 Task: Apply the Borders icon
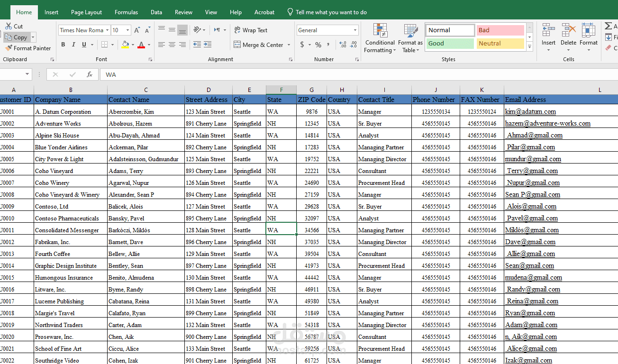pyautogui.click(x=105, y=45)
